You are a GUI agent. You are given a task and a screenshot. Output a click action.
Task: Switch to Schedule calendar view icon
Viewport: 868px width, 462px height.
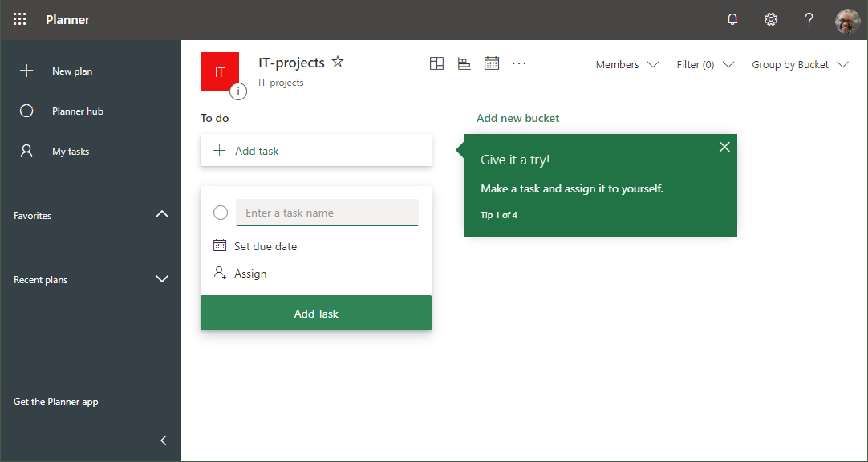[492, 63]
